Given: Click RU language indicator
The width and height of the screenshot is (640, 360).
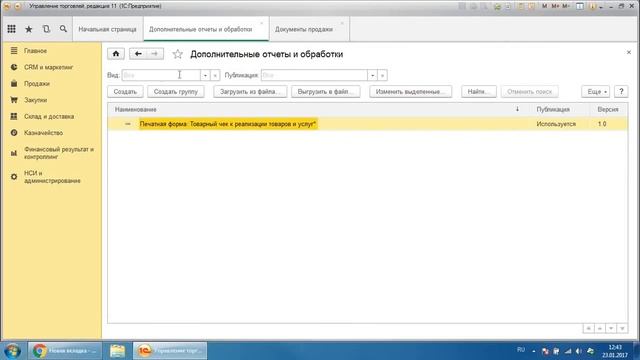Looking at the screenshot, I should 521,350.
